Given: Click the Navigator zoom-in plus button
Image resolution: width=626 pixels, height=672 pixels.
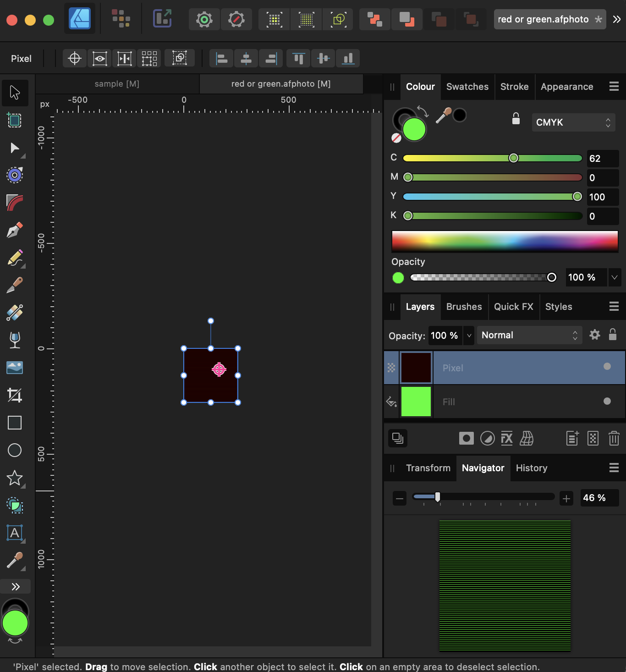Looking at the screenshot, I should point(566,498).
